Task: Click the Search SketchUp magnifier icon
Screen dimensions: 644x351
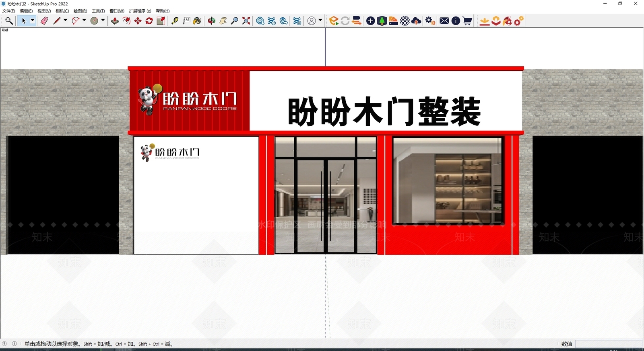Action: (9, 21)
